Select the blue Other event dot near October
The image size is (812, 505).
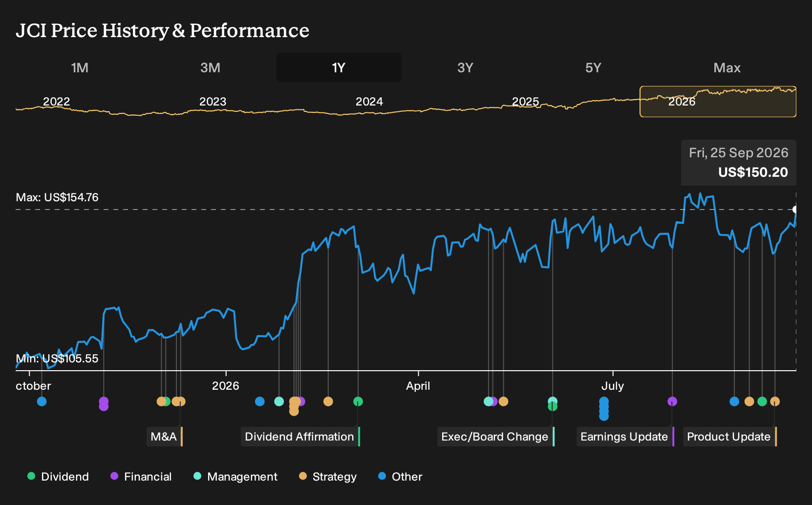(42, 401)
